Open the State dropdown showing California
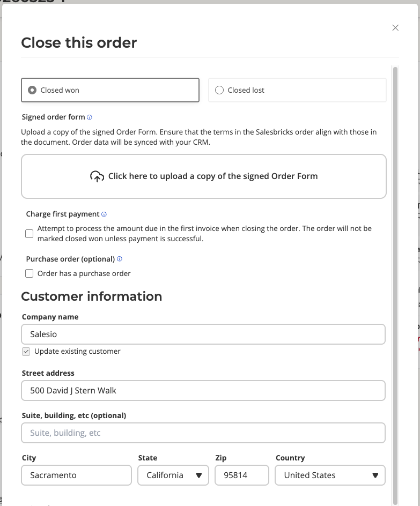This screenshot has height=506, width=420. pyautogui.click(x=173, y=475)
